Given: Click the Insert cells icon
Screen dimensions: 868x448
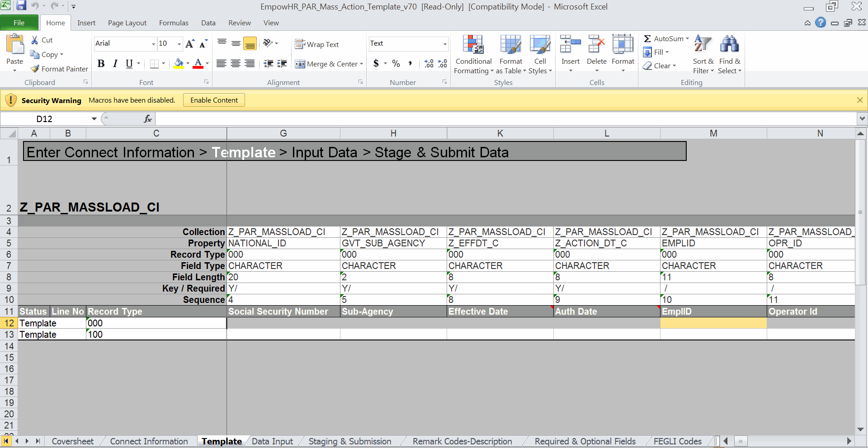Looking at the screenshot, I should click(x=571, y=44).
